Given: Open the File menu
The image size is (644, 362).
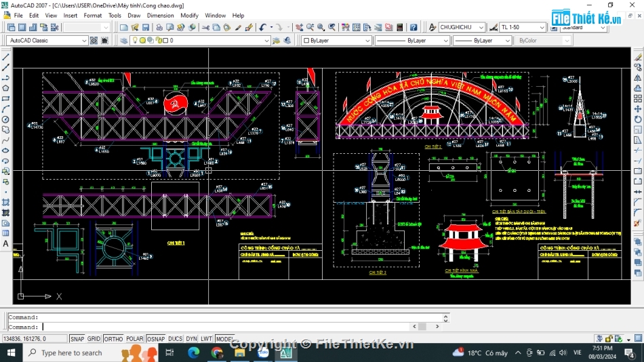Looking at the screenshot, I should 18,16.
